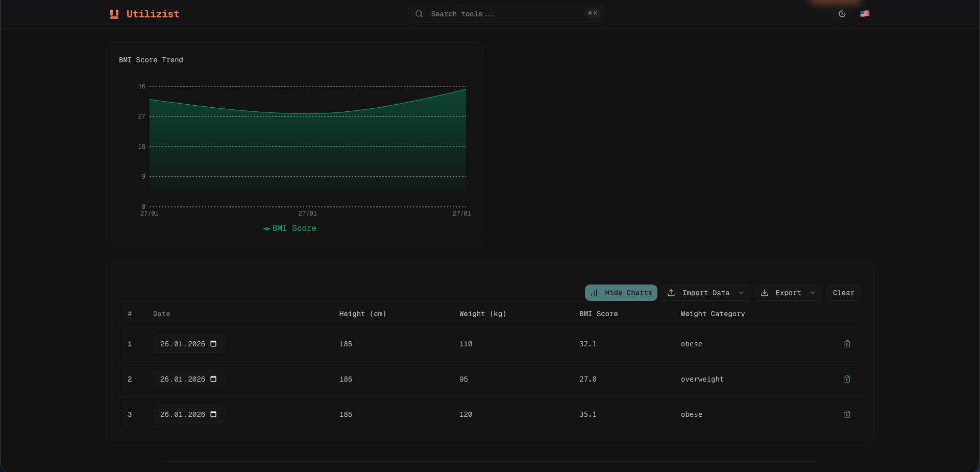
Task: Click inside the search tools field
Action: click(505, 14)
